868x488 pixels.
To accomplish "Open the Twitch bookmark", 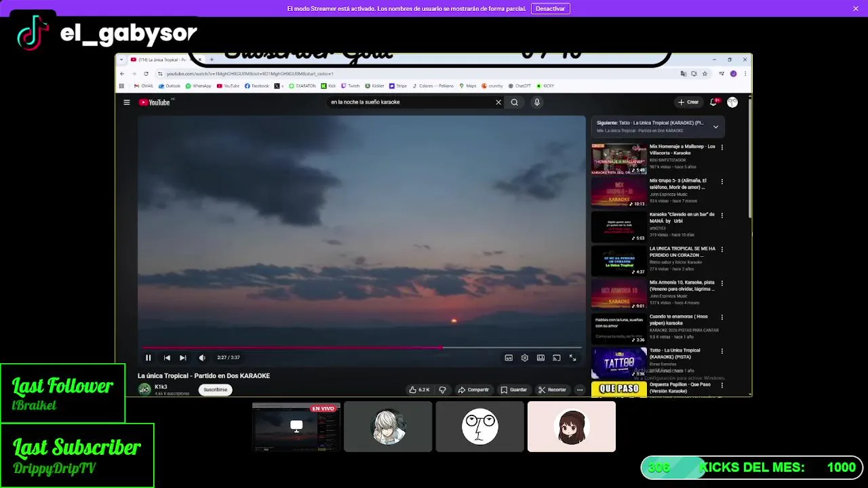I will (x=351, y=86).
